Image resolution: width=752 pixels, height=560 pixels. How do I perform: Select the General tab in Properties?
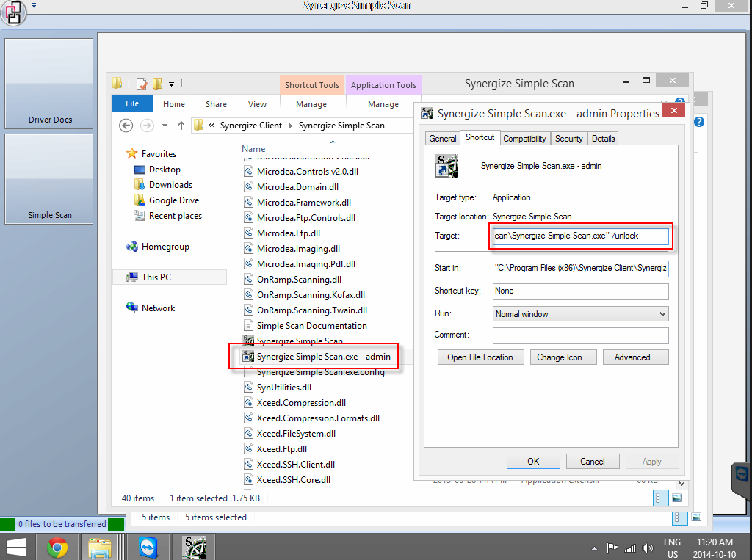click(442, 139)
